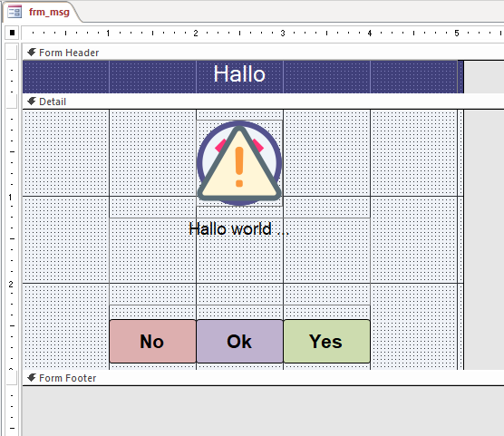The width and height of the screenshot is (504, 436).
Task: Click the 5 inch mark on horizontal ruler
Action: (x=457, y=34)
